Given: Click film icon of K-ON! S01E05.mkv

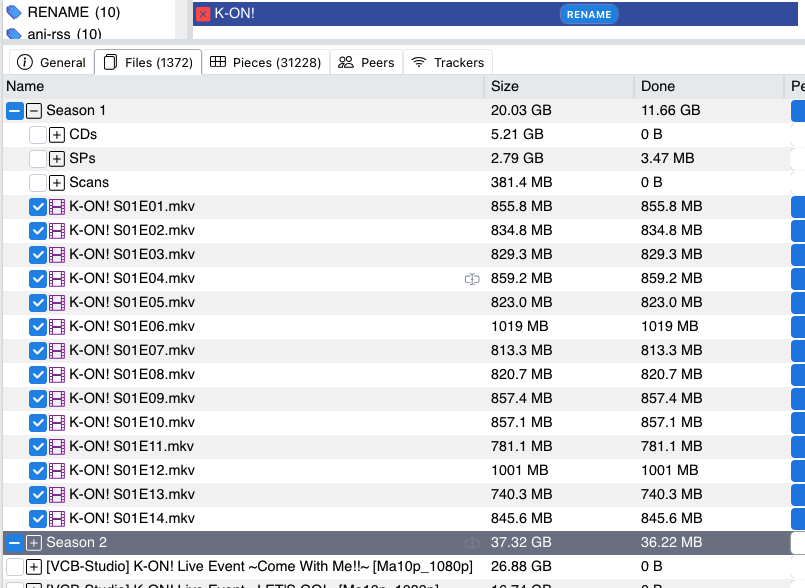Looking at the screenshot, I should (57, 302).
